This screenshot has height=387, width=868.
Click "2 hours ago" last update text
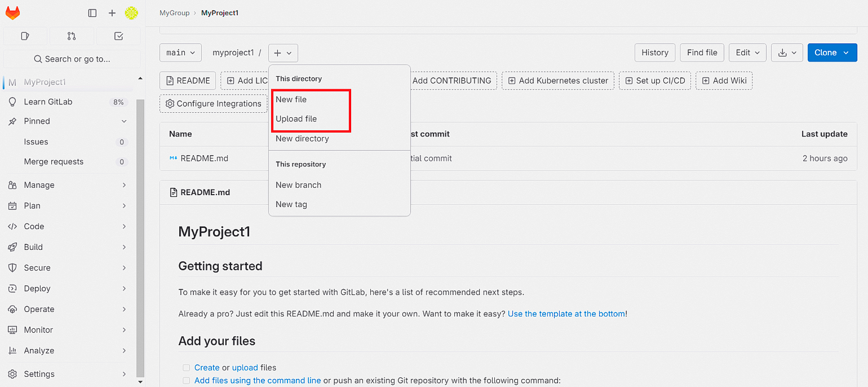point(825,159)
